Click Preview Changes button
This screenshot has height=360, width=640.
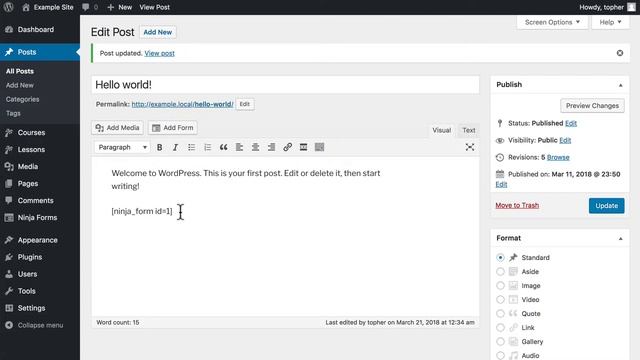click(x=592, y=106)
